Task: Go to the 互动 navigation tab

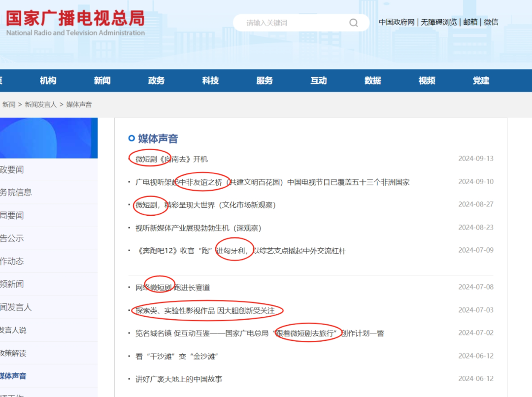Action: coord(319,81)
